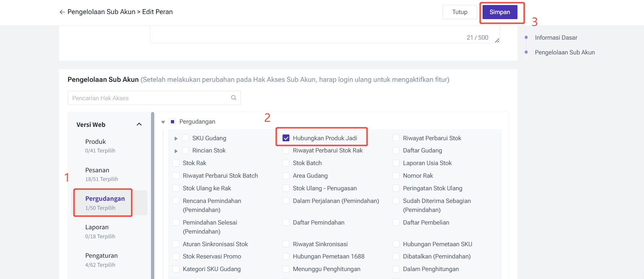The image size is (644, 279).
Task: Click the back arrow beside Pengelolaan Sub Akun
Action: 62,12
